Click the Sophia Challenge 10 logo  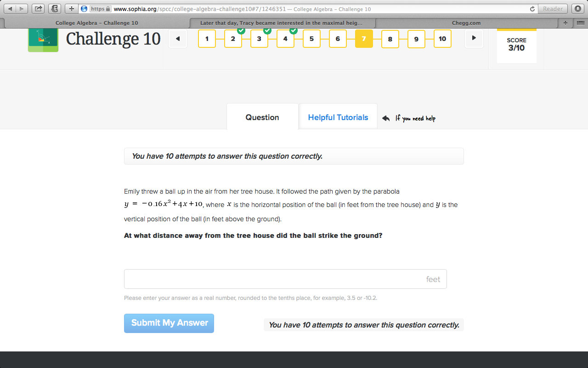click(x=43, y=39)
